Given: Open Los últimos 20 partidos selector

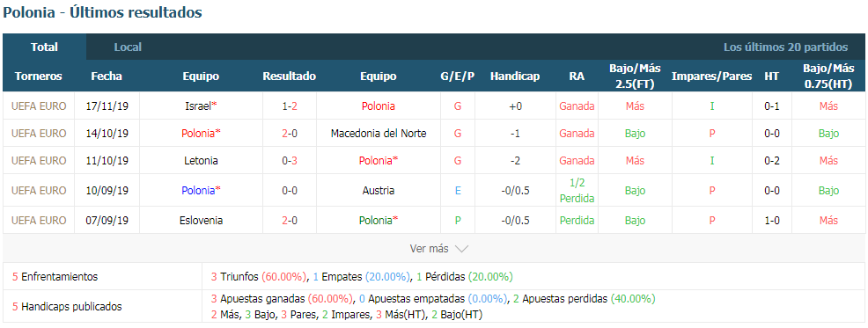Looking at the screenshot, I should 785,47.
